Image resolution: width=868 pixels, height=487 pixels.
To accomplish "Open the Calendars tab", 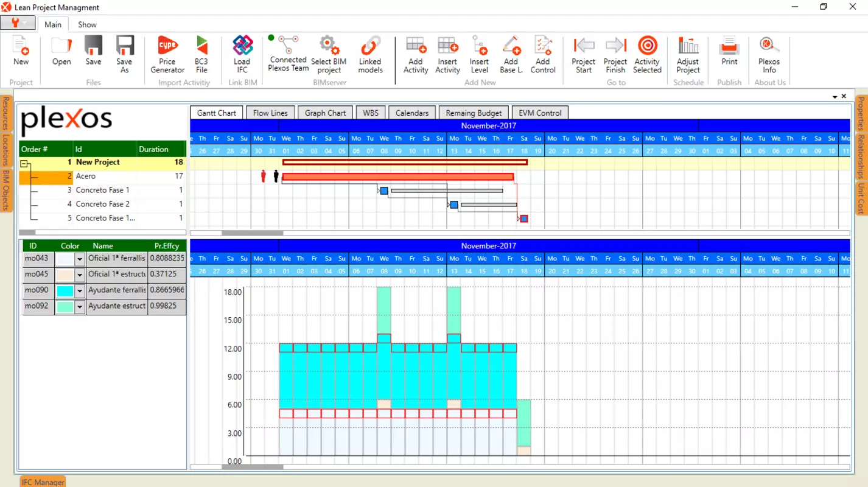I will [x=412, y=113].
